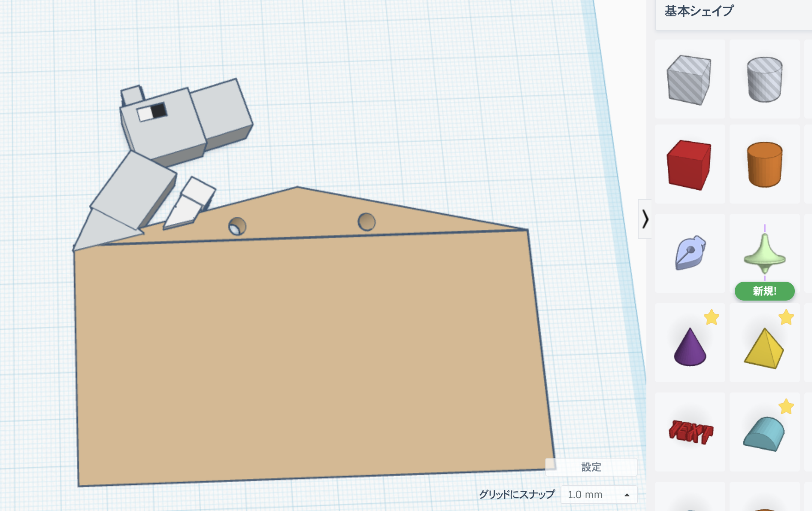Choose the Scribble drawing shape
Image resolution: width=812 pixels, height=511 pixels.
point(689,253)
